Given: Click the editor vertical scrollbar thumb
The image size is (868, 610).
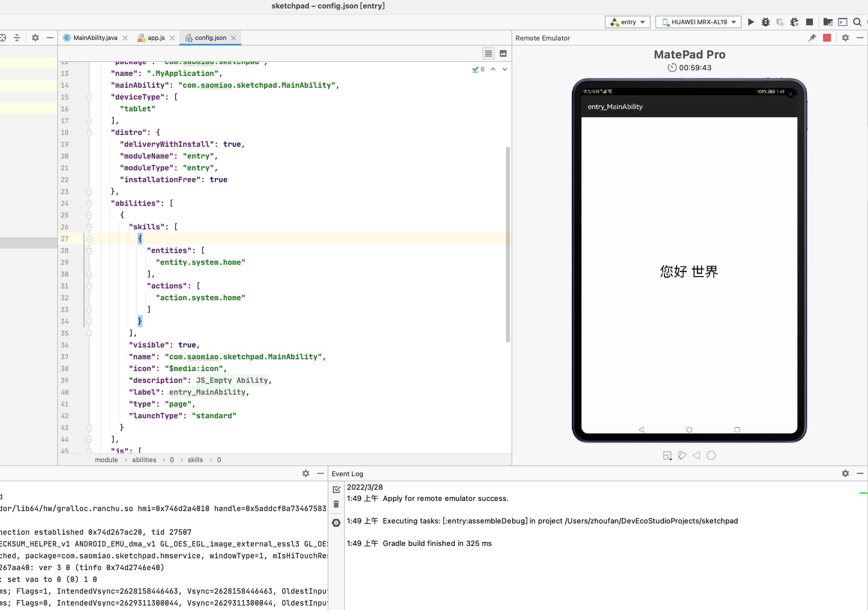Looking at the screenshot, I should (508, 244).
